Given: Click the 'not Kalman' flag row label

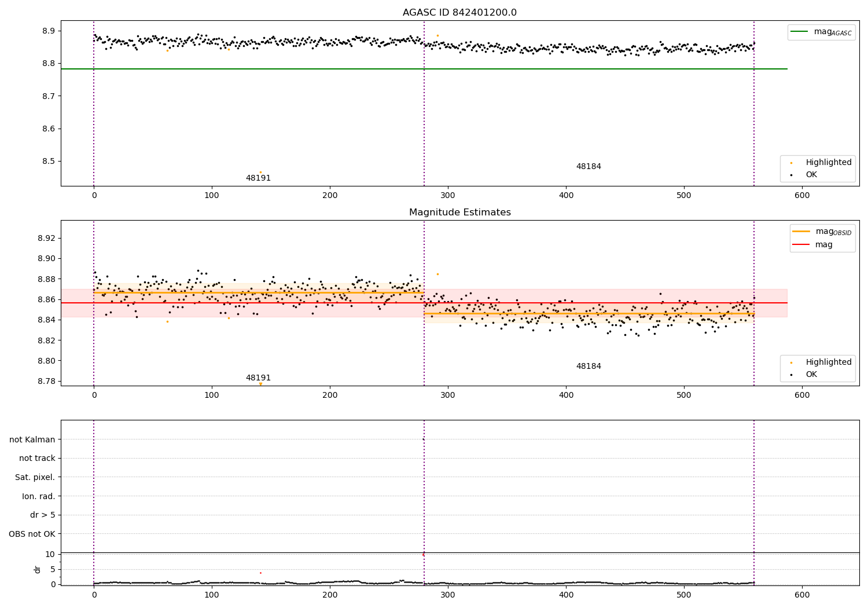Looking at the screenshot, I should tap(32, 439).
